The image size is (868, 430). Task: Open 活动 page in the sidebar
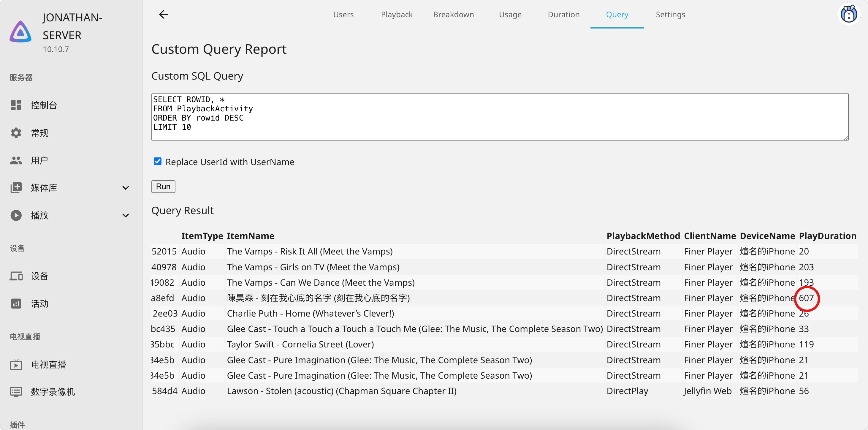click(71, 303)
